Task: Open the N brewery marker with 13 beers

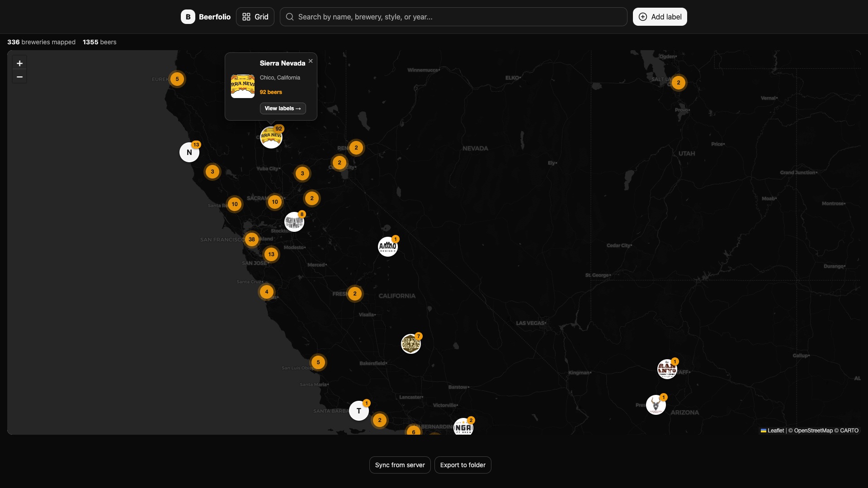Action: pyautogui.click(x=189, y=152)
